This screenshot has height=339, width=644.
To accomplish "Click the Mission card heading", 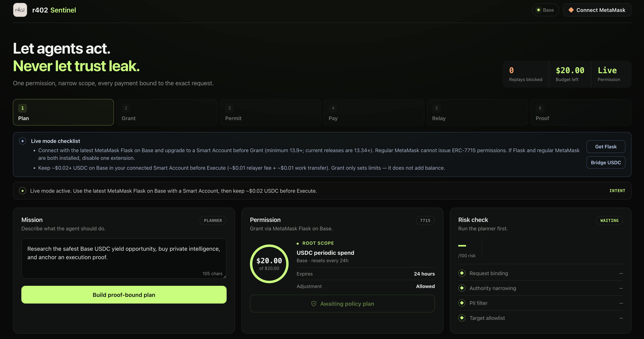I will coord(32,220).
